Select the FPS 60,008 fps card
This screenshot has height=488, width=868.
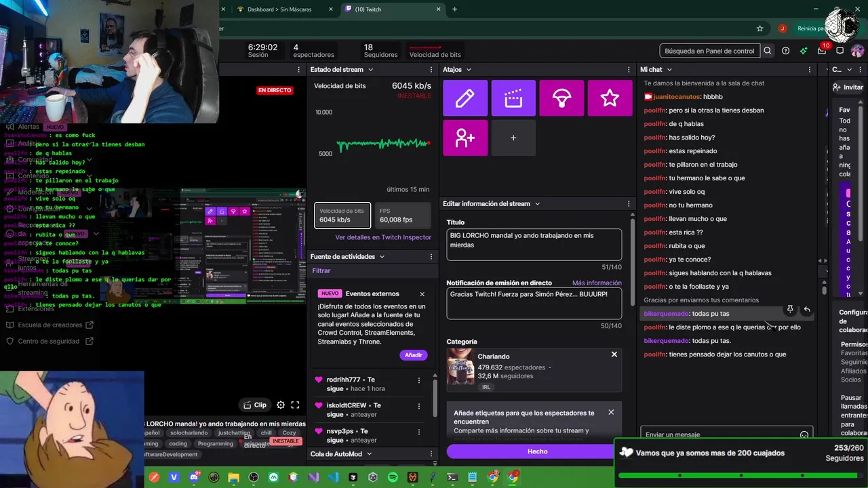click(x=403, y=216)
